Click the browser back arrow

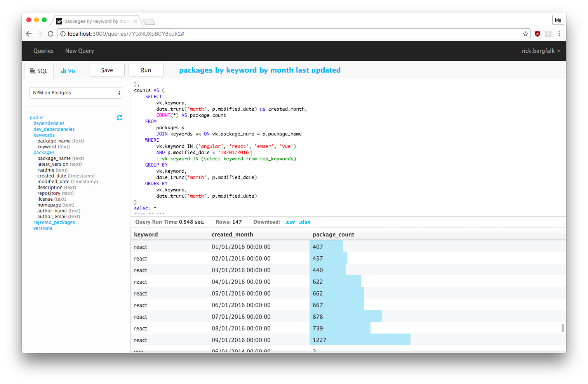(29, 34)
